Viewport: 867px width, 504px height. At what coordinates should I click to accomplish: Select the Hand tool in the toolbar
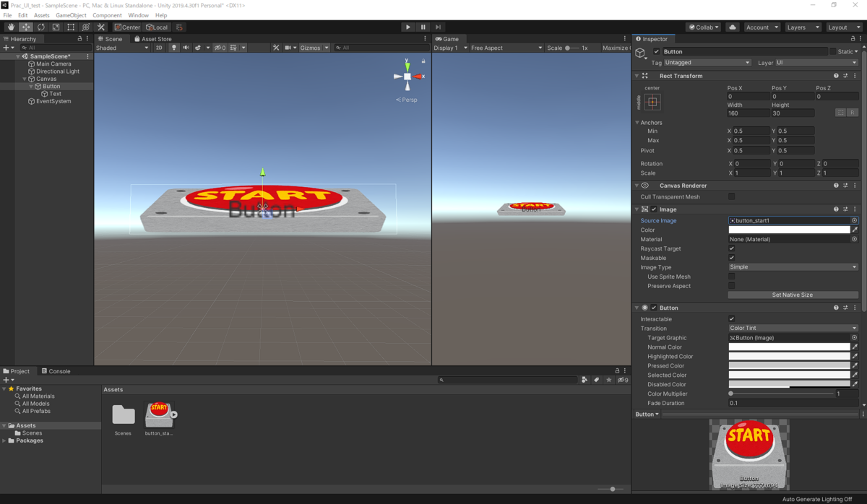click(11, 27)
